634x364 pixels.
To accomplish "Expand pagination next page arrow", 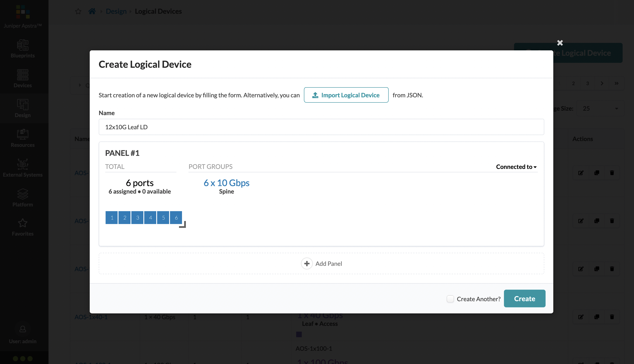I will tap(602, 84).
